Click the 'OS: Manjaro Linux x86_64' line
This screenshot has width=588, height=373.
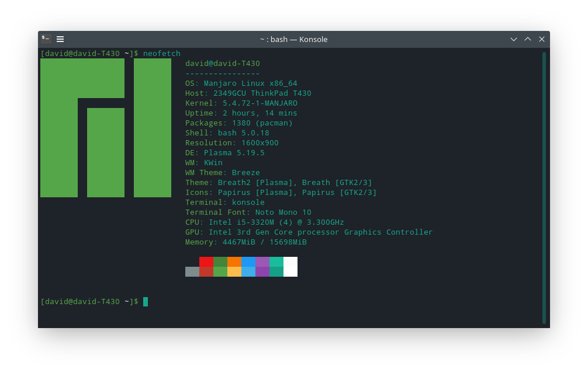(241, 83)
